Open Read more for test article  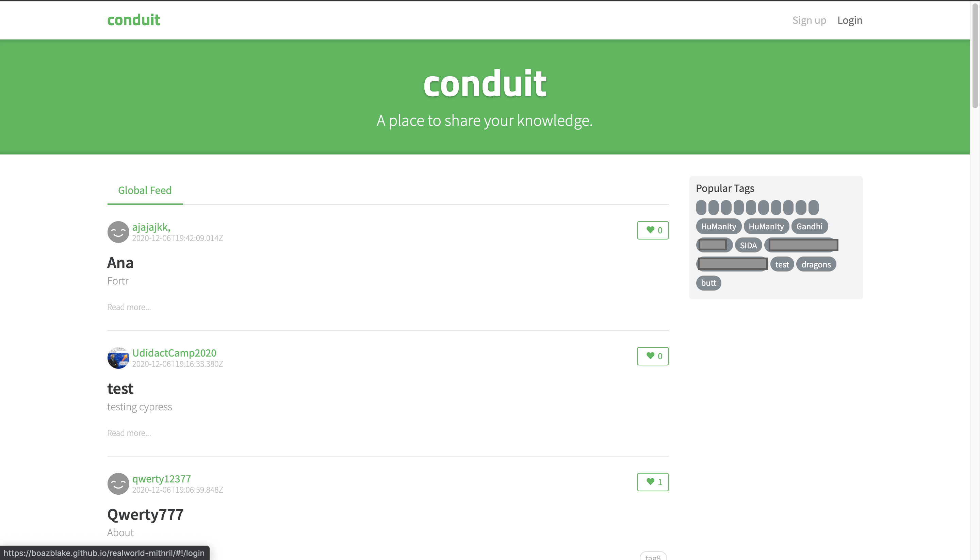coord(129,433)
